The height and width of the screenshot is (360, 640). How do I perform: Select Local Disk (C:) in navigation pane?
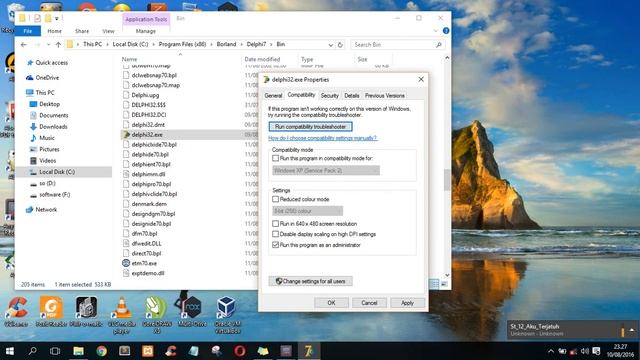click(57, 172)
